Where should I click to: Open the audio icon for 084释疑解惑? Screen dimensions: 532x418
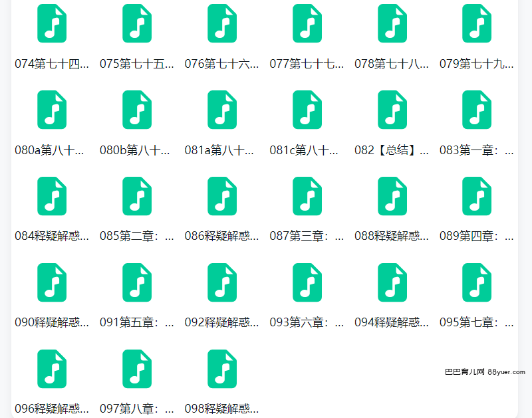point(52,196)
